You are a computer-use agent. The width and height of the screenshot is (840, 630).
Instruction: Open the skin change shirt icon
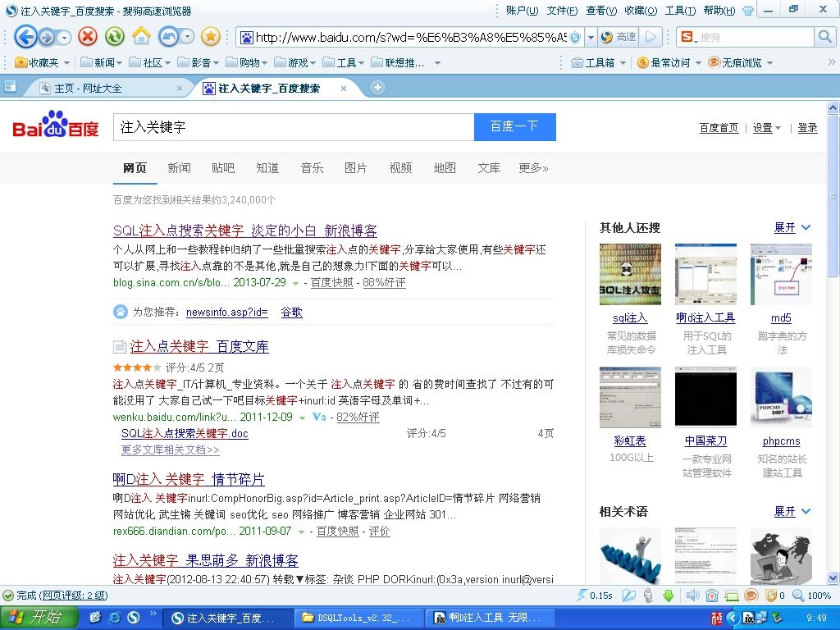coord(748,11)
